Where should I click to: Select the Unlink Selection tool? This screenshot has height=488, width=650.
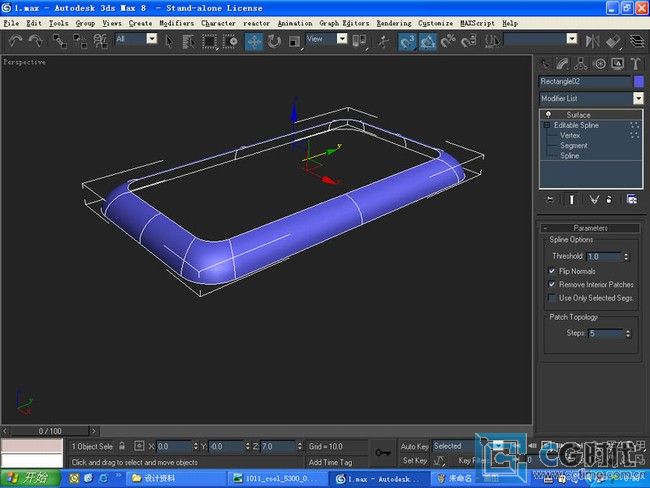[80, 41]
